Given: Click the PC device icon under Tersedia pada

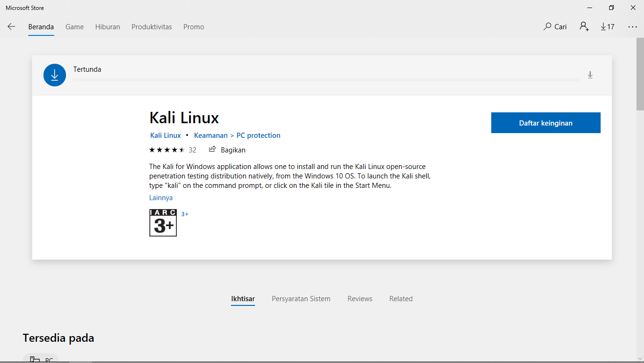Looking at the screenshot, I should (x=34, y=360).
